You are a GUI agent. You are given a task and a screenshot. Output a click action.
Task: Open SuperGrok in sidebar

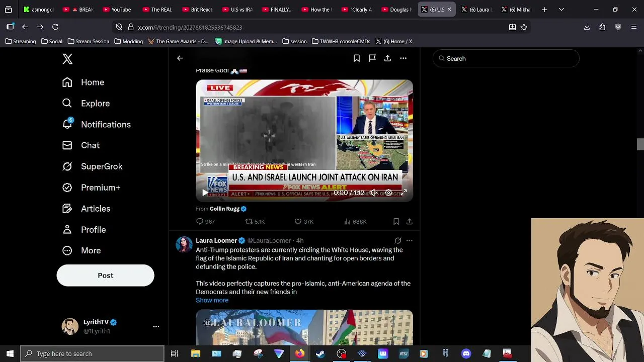(93, 166)
